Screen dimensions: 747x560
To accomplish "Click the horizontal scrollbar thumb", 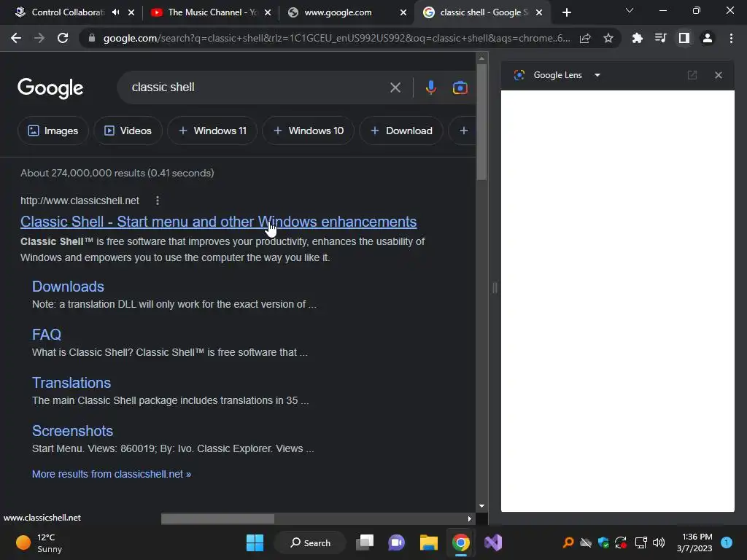I will 217,518.
